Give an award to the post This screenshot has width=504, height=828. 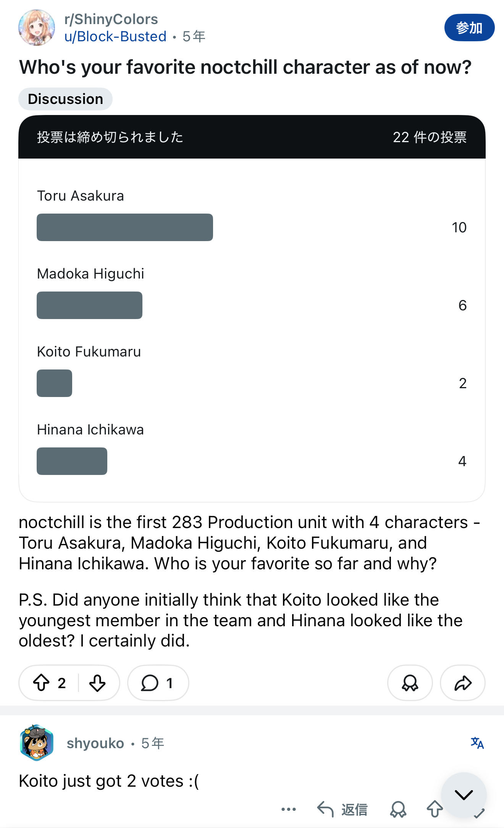point(410,683)
